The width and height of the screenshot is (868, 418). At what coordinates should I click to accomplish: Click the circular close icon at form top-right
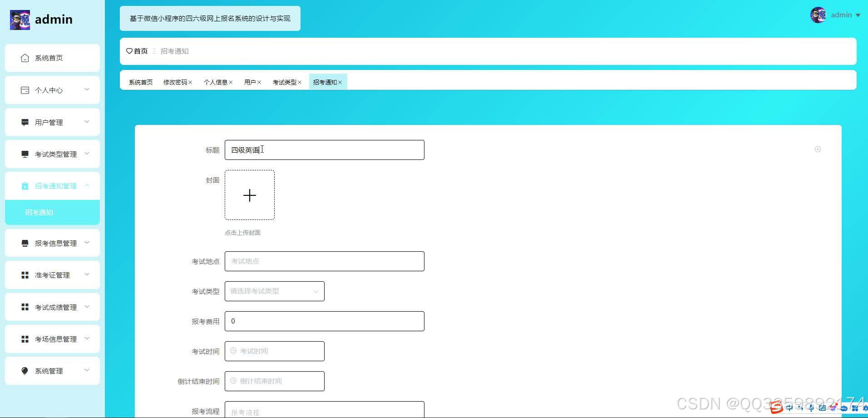(x=818, y=149)
